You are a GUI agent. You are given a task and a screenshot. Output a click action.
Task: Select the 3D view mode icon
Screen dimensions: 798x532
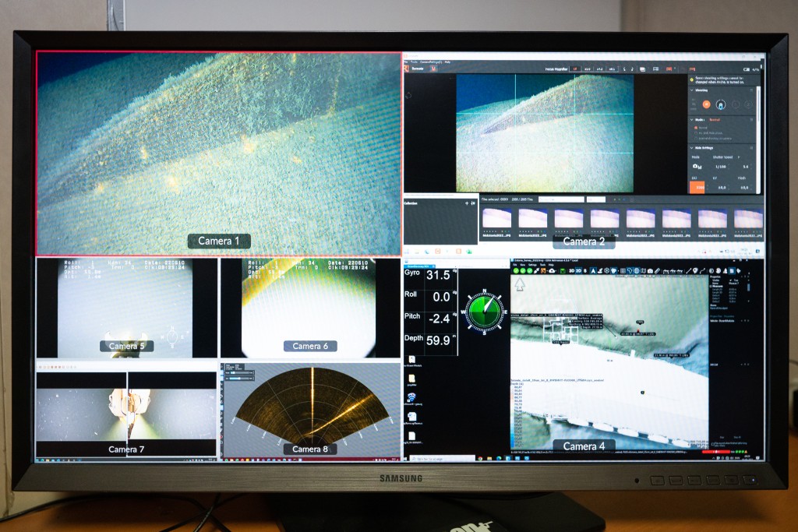point(570,270)
